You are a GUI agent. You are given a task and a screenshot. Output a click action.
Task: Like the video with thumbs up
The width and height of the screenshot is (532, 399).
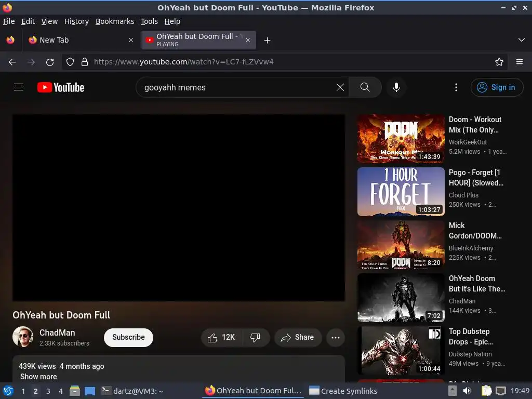221,337
